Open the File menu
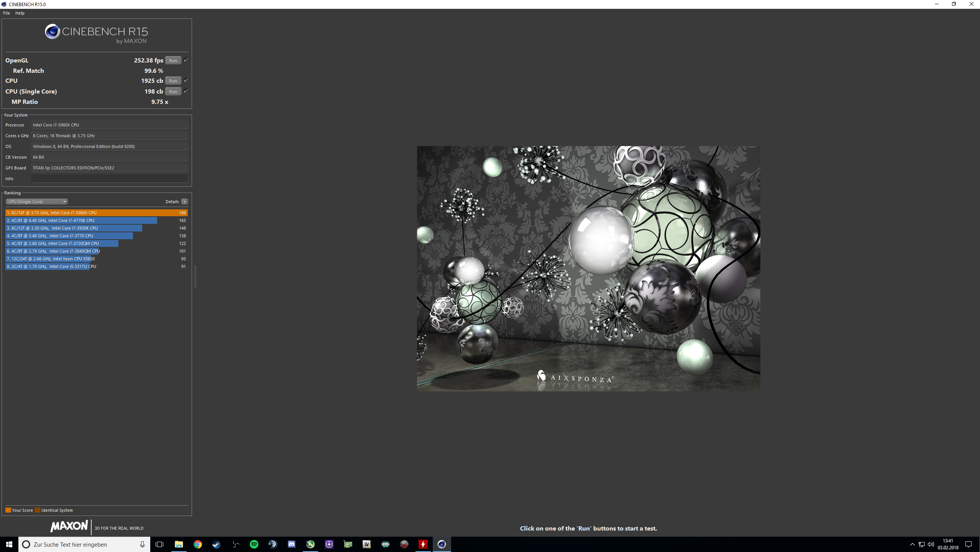 pyautogui.click(x=7, y=13)
